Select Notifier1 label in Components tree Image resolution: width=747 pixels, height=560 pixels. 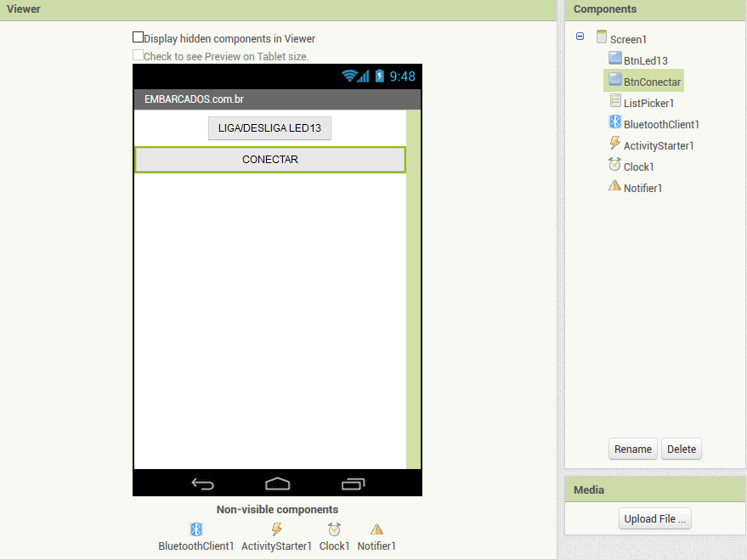(x=642, y=189)
